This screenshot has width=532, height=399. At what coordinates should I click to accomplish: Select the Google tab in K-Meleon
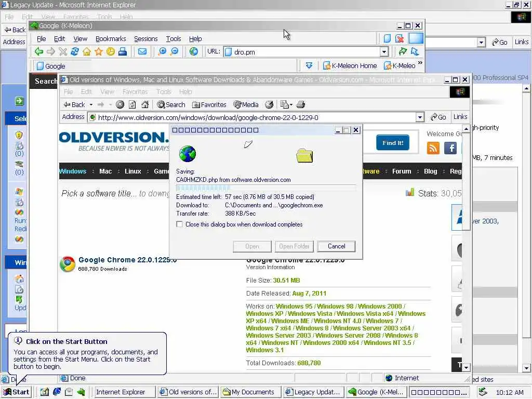(62, 66)
